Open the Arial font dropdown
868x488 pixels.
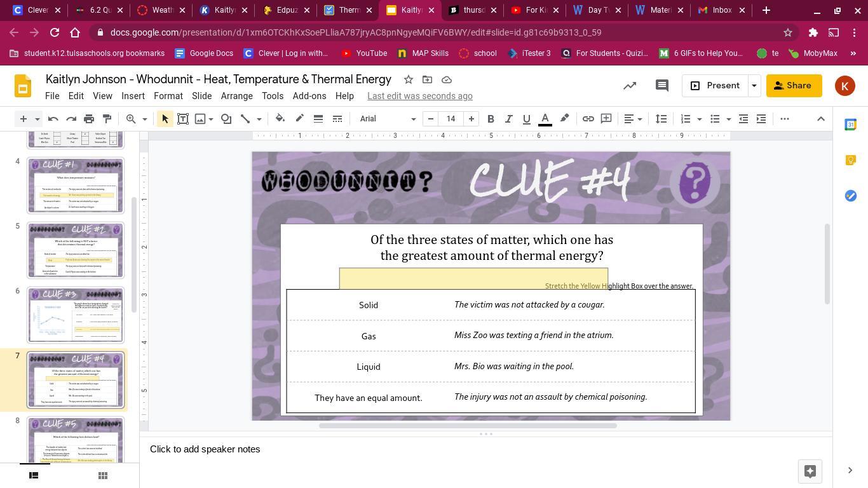point(387,119)
